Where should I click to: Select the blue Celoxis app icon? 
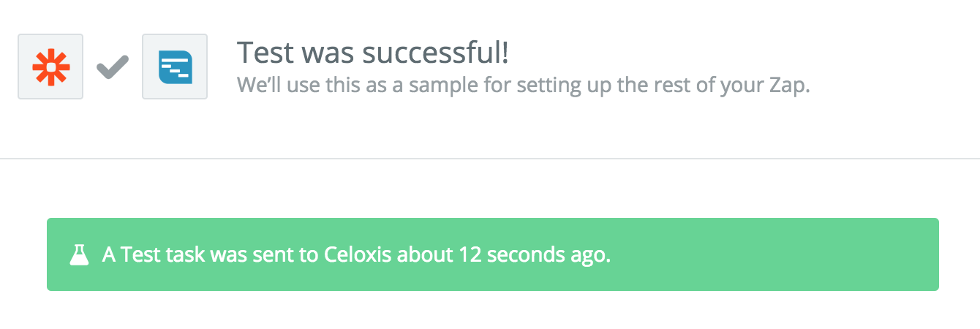[175, 67]
